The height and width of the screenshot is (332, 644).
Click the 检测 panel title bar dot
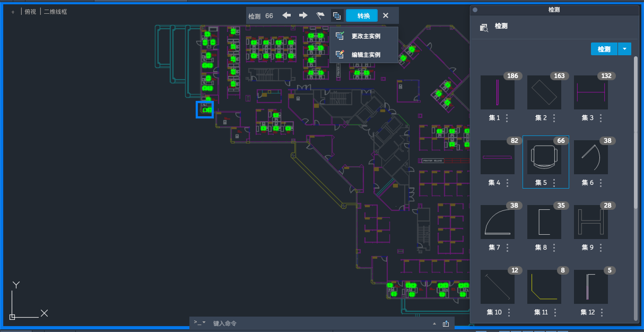click(475, 10)
